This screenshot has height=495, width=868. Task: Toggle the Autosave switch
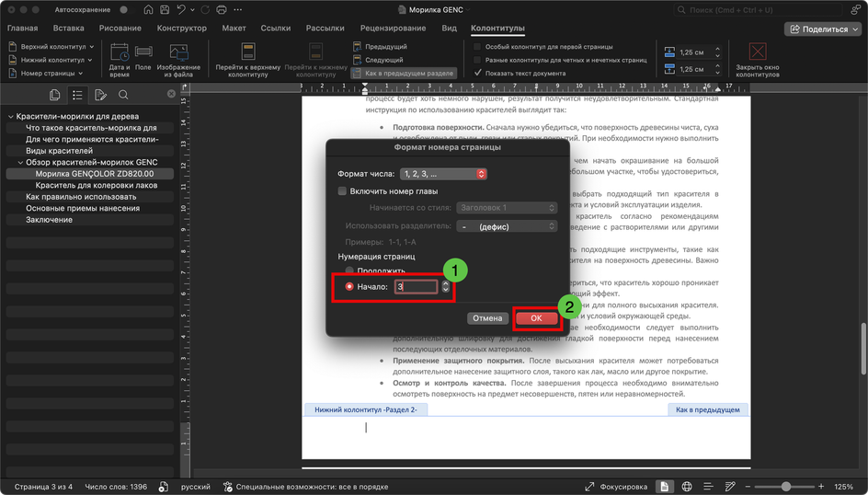[127, 9]
